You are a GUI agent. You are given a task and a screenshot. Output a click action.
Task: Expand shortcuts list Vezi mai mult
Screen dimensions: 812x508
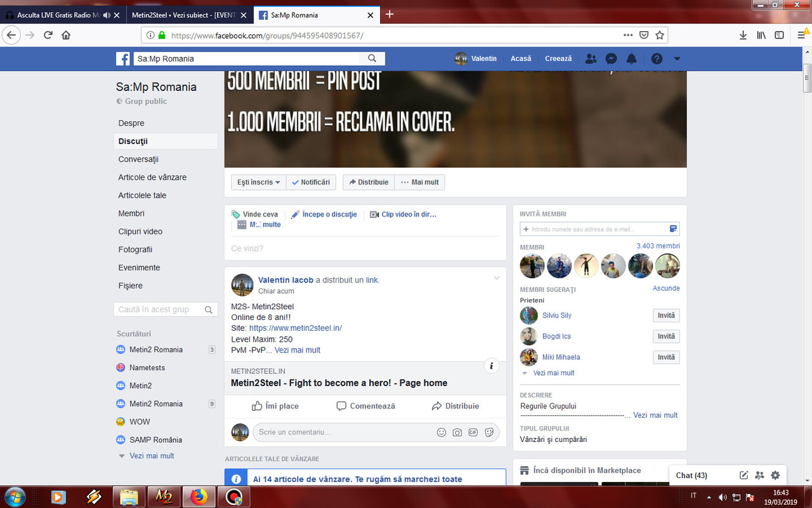coord(152,456)
